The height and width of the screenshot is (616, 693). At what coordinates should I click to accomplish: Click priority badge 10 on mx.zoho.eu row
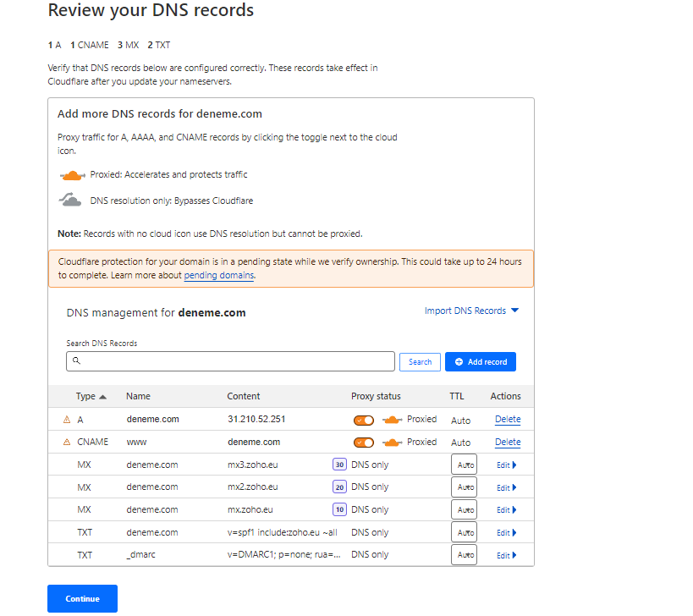[339, 510]
